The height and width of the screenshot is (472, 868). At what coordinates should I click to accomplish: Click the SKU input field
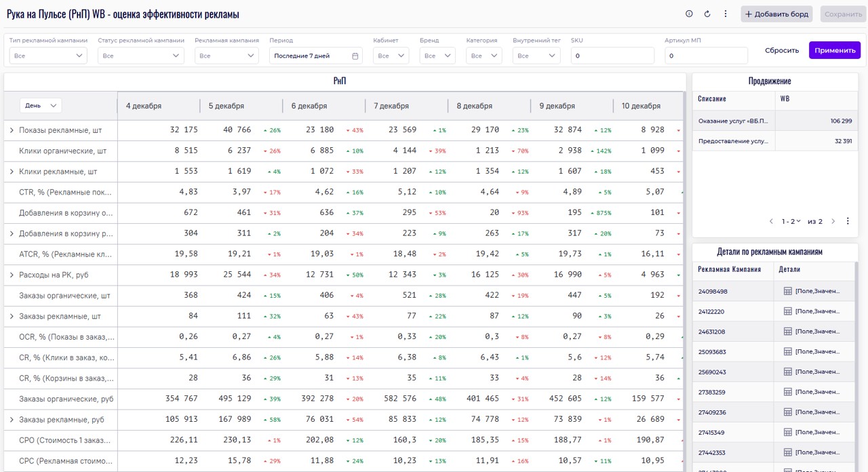coord(612,56)
